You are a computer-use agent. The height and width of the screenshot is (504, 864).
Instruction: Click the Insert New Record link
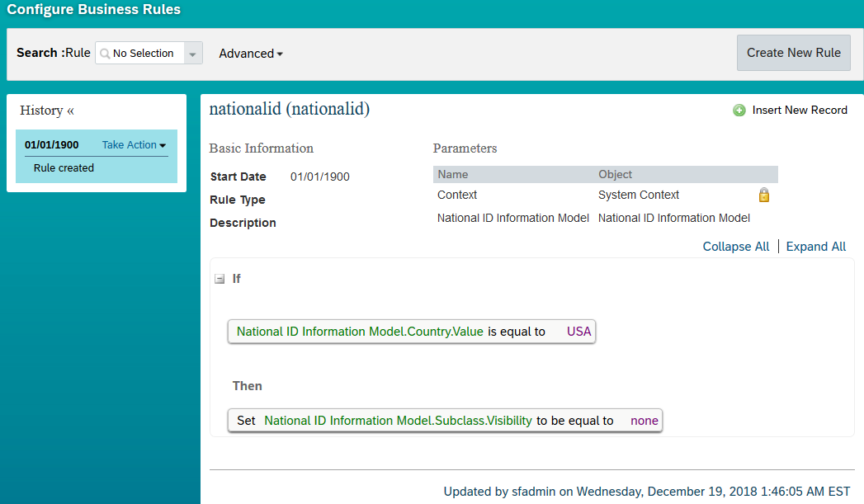[800, 111]
